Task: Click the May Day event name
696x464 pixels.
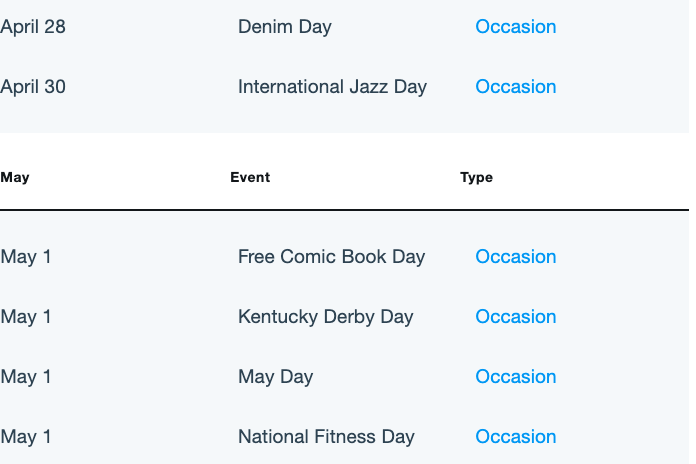Action: pos(275,377)
